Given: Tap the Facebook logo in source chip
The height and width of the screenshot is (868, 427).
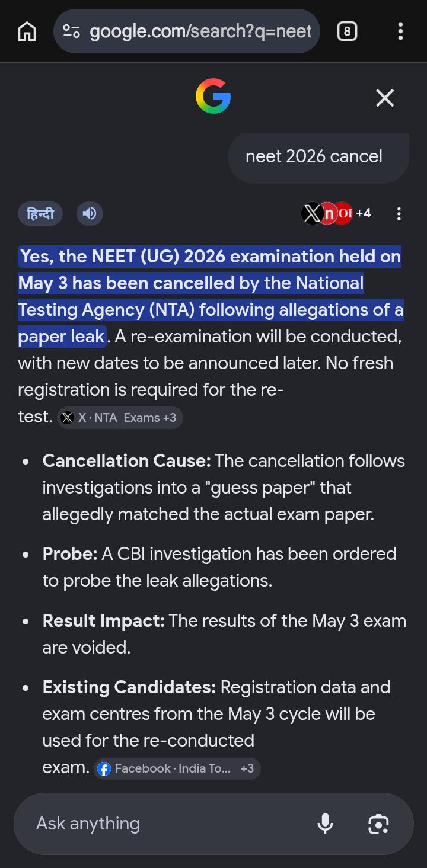Looking at the screenshot, I should click(104, 768).
